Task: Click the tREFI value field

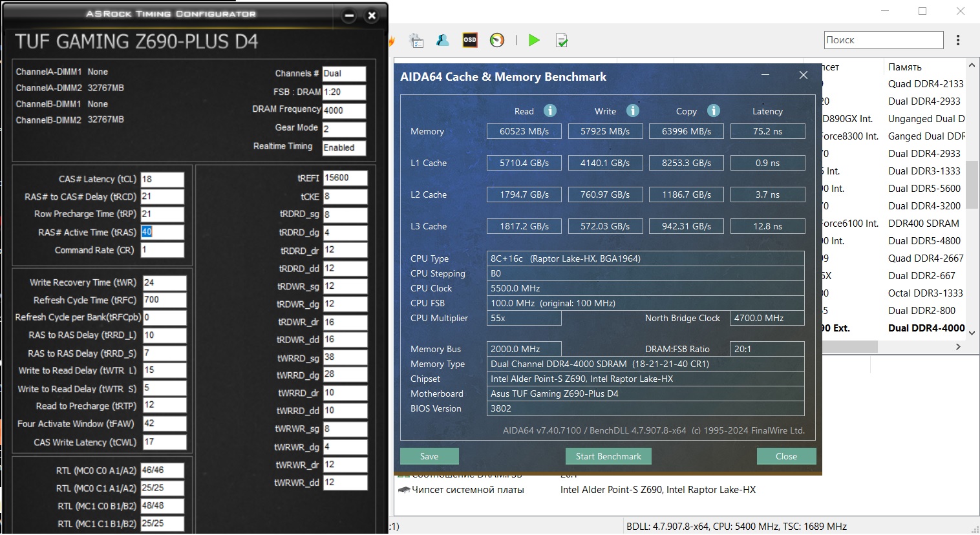Action: [345, 178]
